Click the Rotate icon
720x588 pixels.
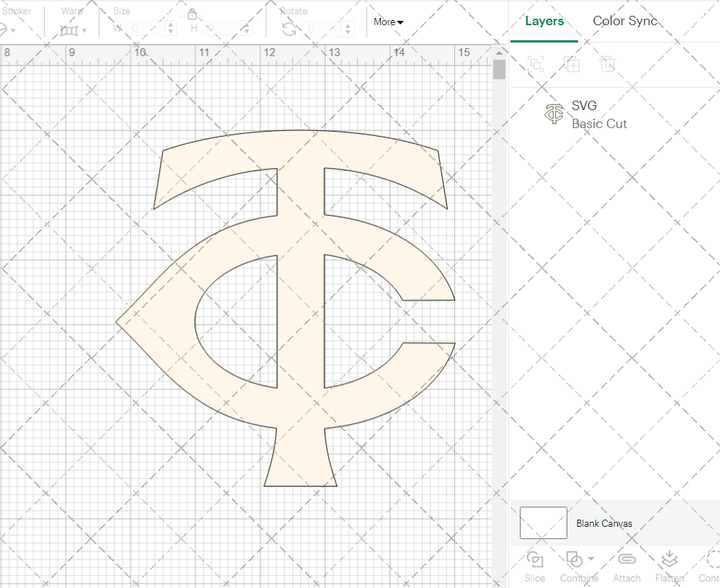pyautogui.click(x=289, y=30)
